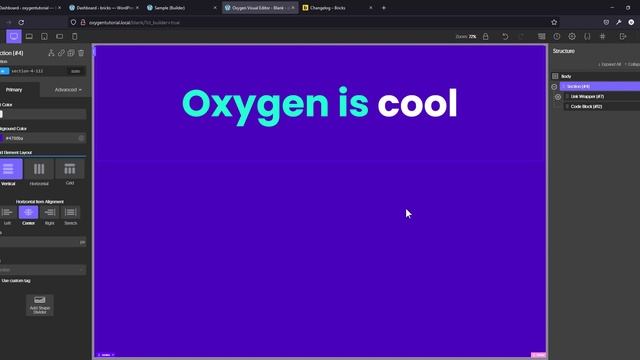640x360 pixels.
Task: Click the section selector name field
Action: 38,71
